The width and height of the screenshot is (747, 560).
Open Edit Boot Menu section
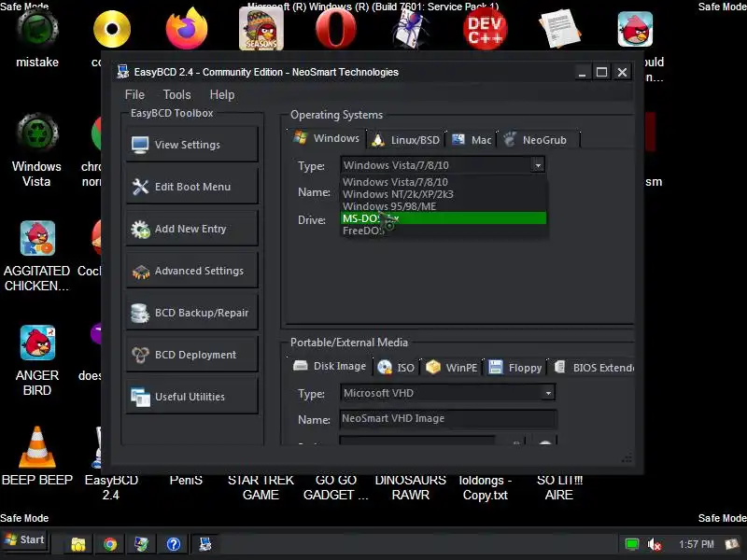tap(192, 187)
